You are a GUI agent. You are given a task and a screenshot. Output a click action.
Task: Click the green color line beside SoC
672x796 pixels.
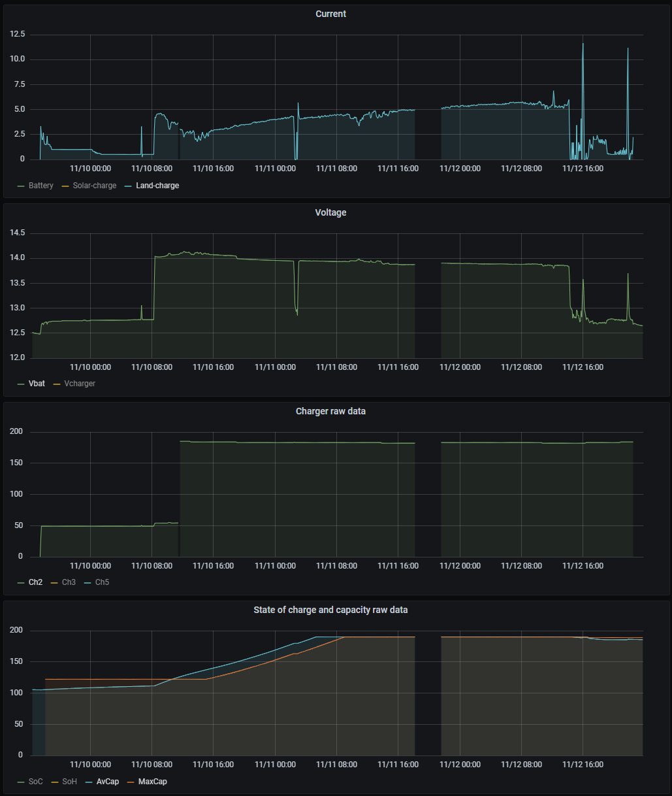(21, 782)
